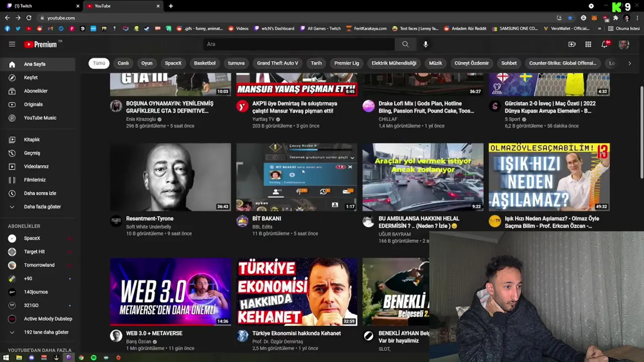Select the Canlı filter chip
The width and height of the screenshot is (644, 362).
click(x=123, y=63)
